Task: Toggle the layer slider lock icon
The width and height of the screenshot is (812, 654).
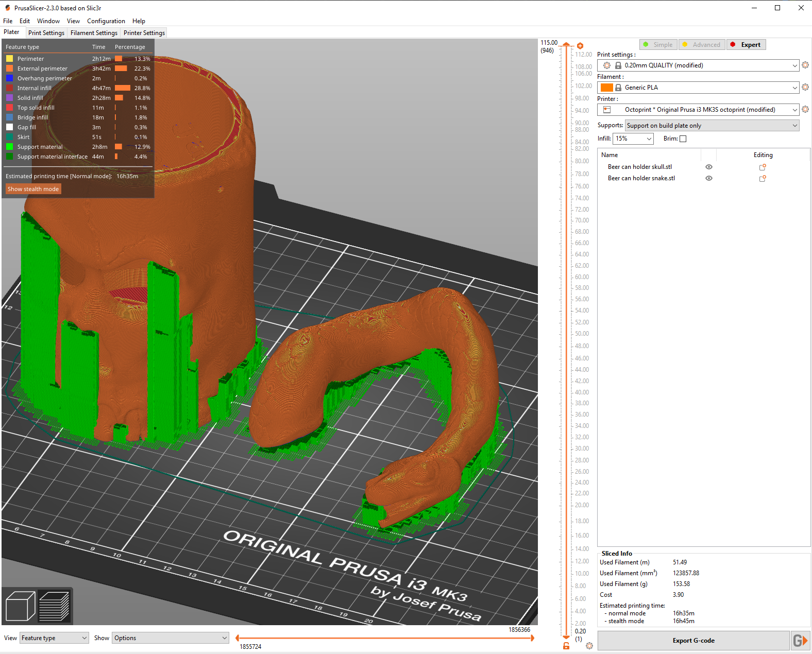Action: click(566, 646)
